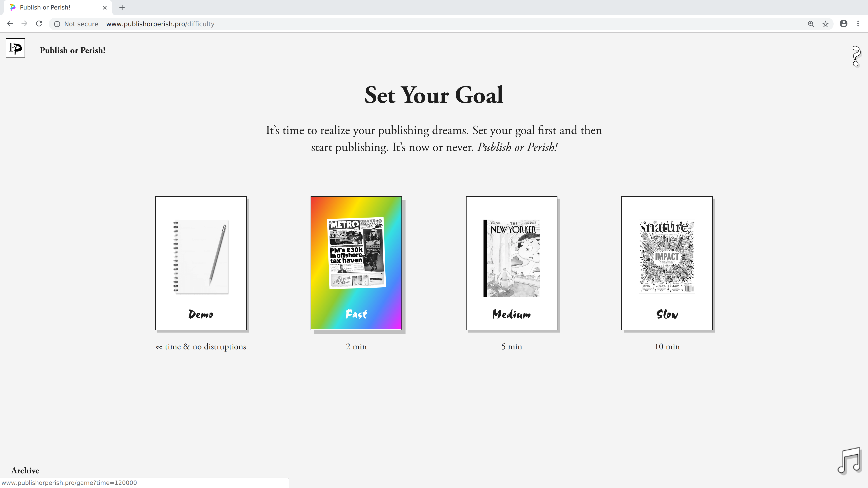Choose the Slow Nature magazine card
Screen dimensions: 868x488
pos(667,263)
